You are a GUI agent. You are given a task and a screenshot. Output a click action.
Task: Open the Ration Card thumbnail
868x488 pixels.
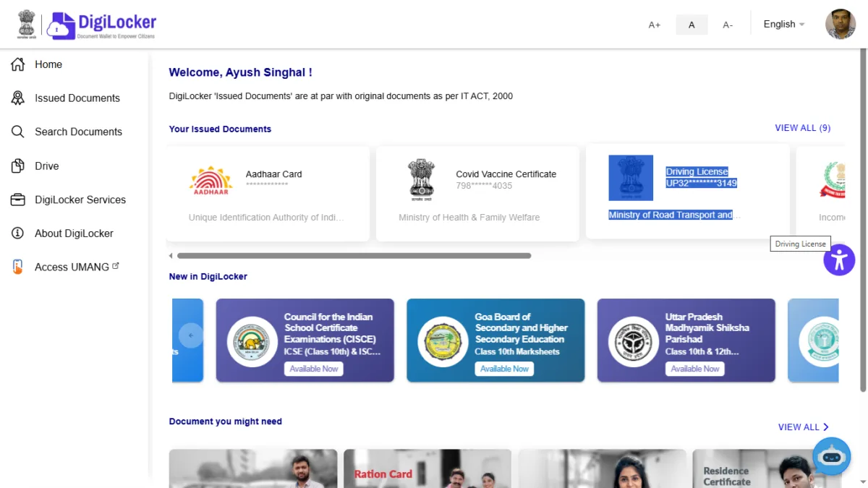[x=427, y=468]
